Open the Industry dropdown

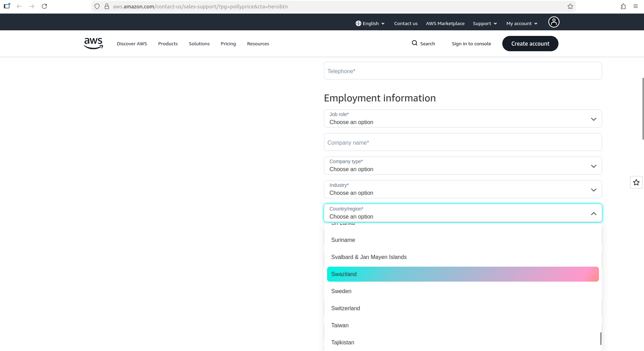[462, 189]
